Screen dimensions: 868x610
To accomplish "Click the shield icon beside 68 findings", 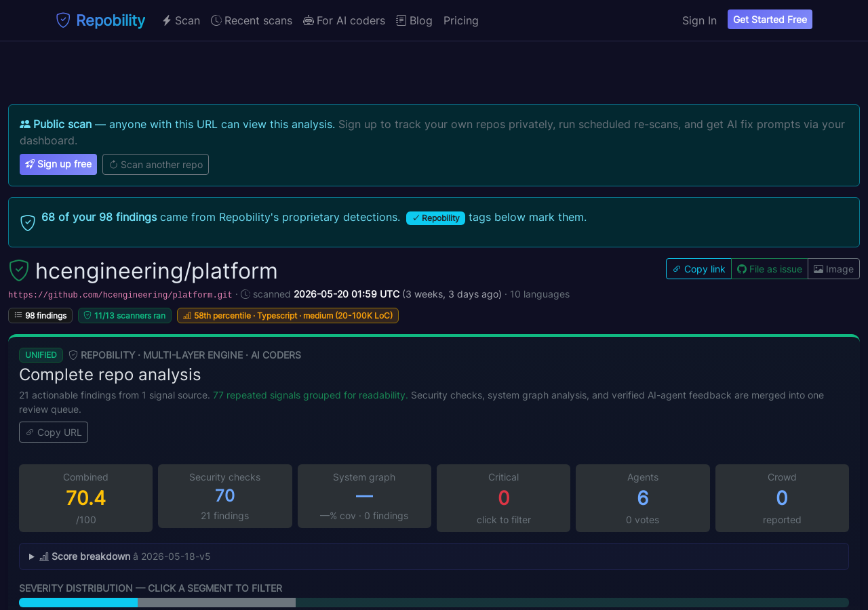I will 28,222.
